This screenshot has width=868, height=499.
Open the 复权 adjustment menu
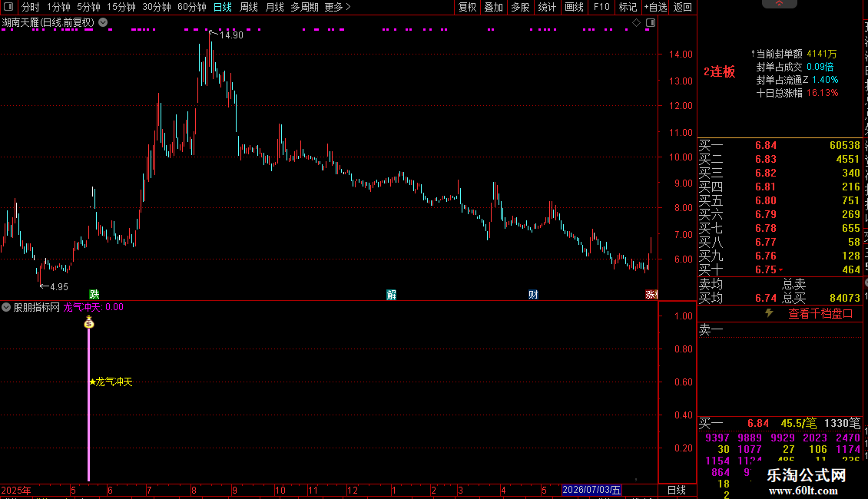pyautogui.click(x=467, y=7)
